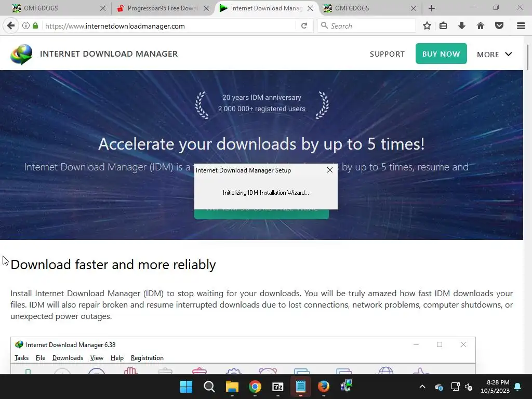This screenshot has width=532, height=399.
Task: Open a new tab with plus button
Action: (432, 8)
